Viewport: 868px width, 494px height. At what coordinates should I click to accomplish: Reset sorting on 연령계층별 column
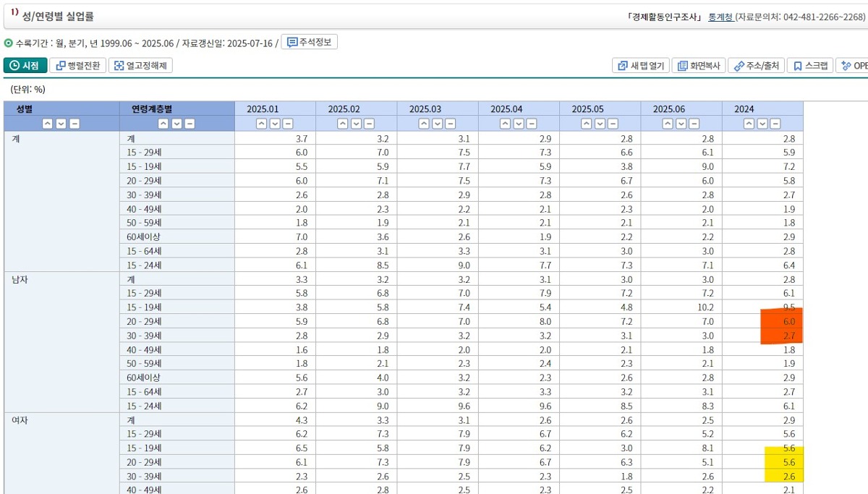190,124
